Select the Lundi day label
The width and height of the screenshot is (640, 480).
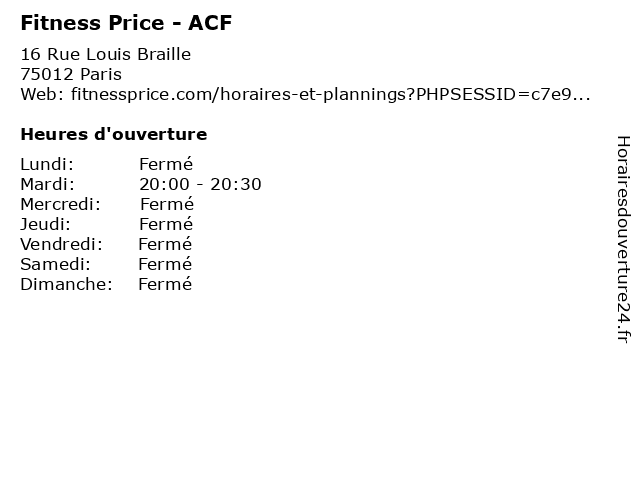tap(47, 164)
